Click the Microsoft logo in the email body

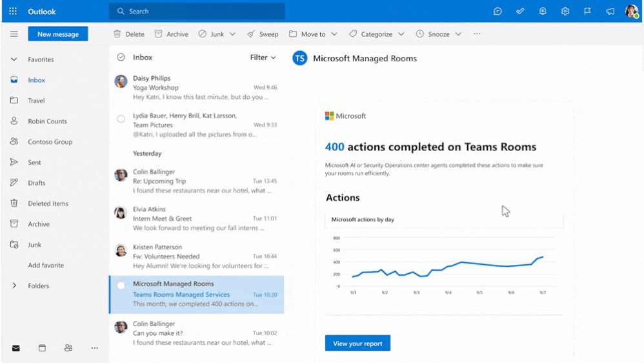[345, 116]
